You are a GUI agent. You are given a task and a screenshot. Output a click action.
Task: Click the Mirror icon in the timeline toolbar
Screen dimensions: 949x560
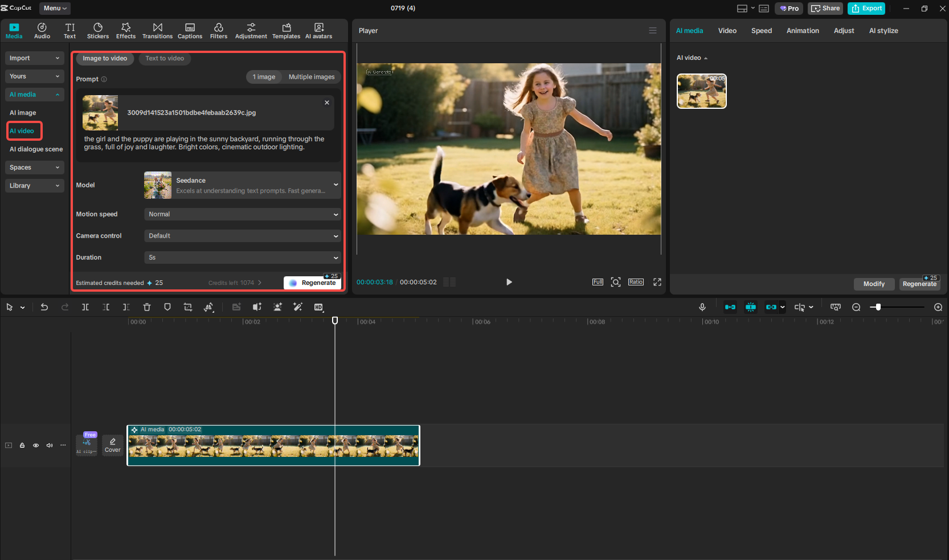pos(209,307)
